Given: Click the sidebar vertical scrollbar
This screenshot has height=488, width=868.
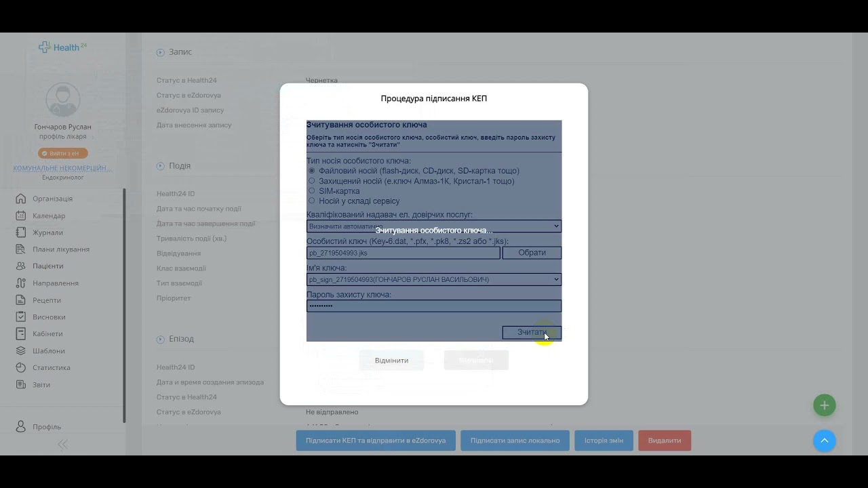Looking at the screenshot, I should 124,305.
